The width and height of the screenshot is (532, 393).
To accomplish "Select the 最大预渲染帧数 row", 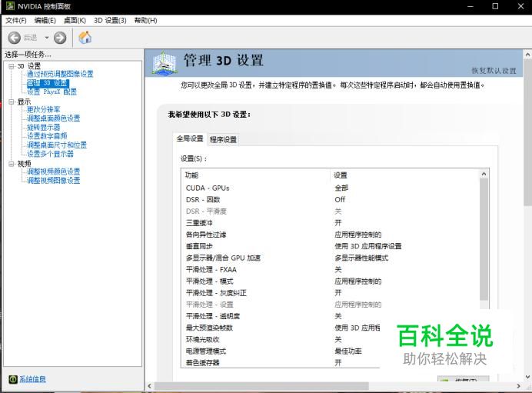I will [x=281, y=328].
